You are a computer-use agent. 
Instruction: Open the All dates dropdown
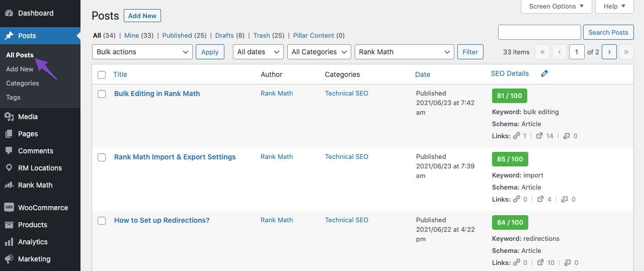[258, 52]
